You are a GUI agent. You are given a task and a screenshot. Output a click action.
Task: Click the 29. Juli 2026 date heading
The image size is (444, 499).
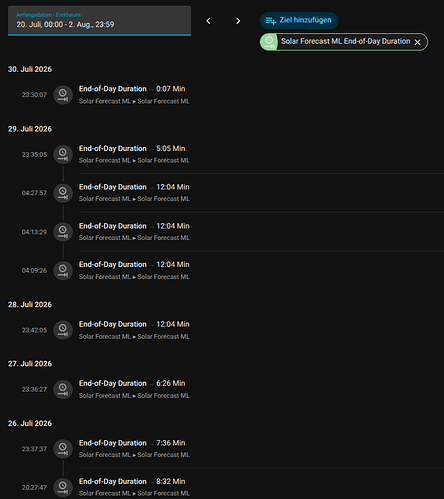[x=30, y=129]
